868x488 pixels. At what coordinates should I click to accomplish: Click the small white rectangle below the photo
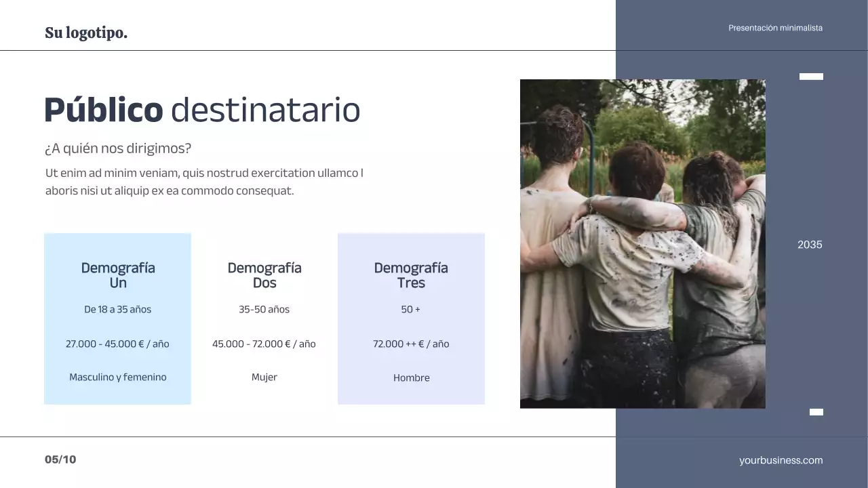click(x=816, y=411)
